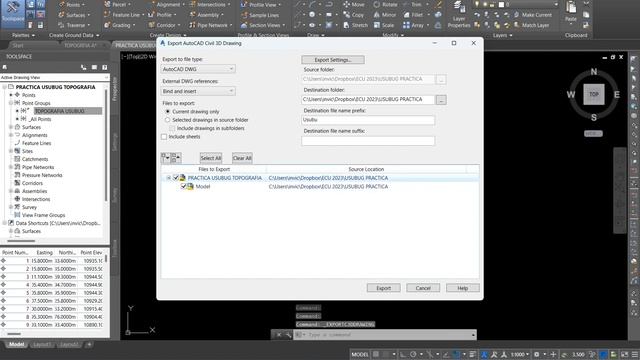
Task: Collapse PRACTICA USUBUG TOPOGRAFIA row in file list
Action: pos(168,178)
